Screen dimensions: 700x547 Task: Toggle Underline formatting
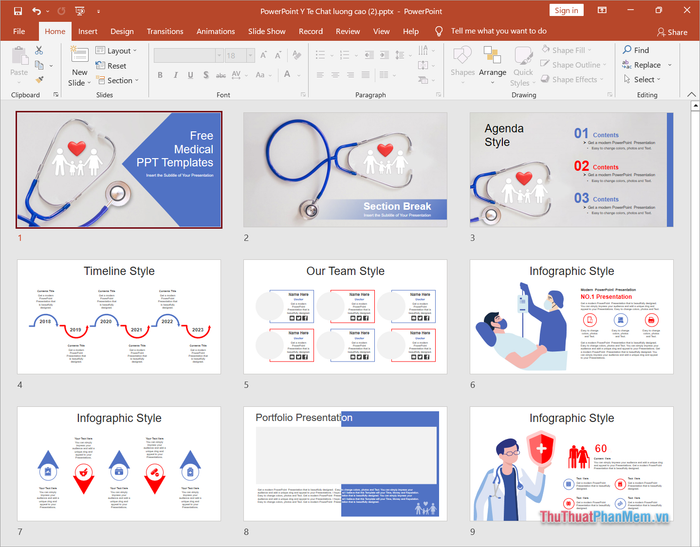(191, 75)
